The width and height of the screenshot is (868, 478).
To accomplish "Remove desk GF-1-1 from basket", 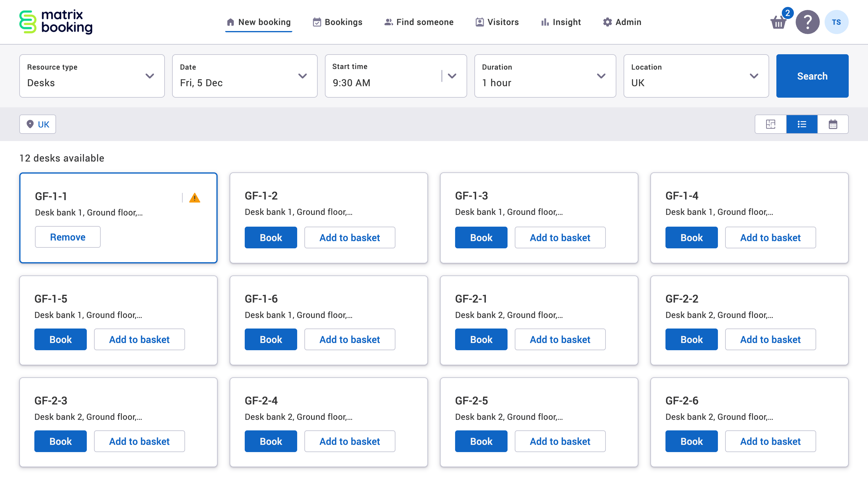I will coord(68,237).
